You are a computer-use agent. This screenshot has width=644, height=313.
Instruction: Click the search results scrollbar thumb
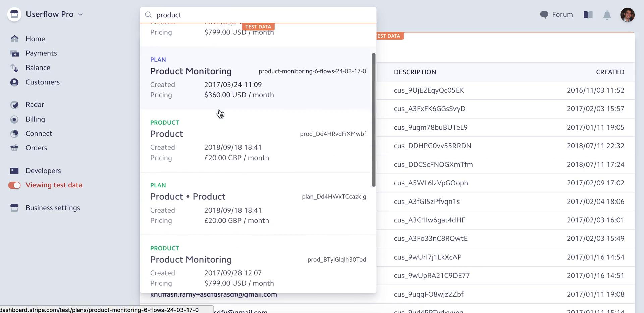(374, 120)
